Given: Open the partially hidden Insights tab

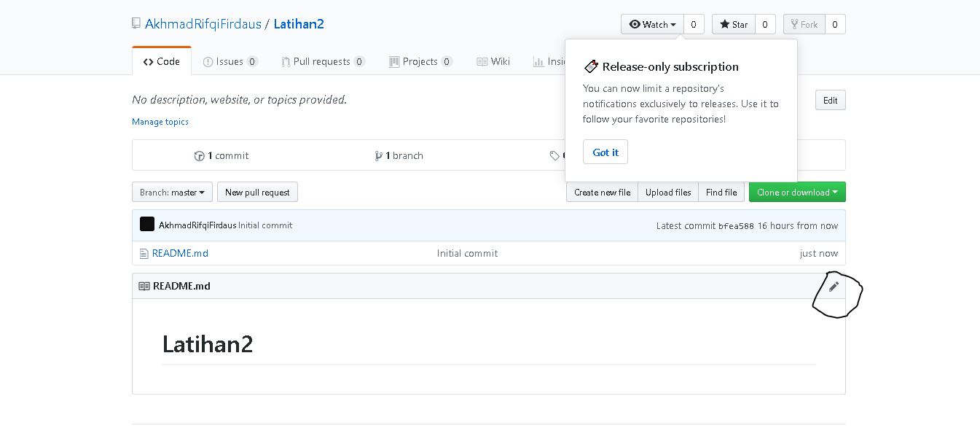Looking at the screenshot, I should coord(550,61).
